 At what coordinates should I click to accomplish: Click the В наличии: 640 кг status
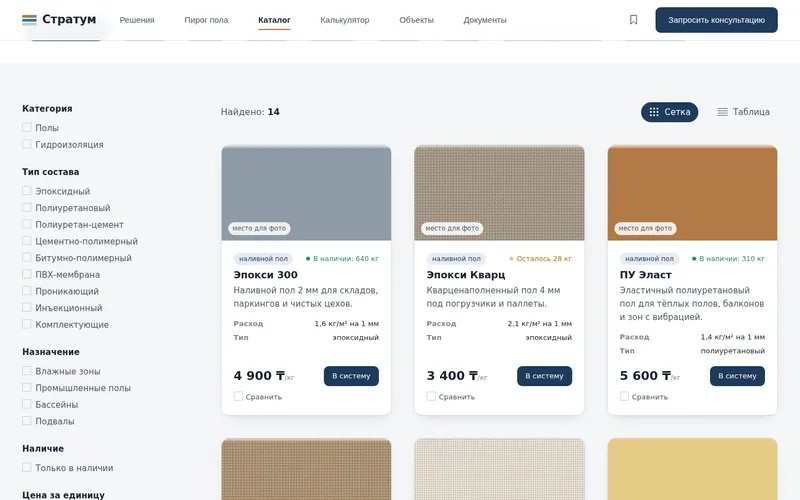pos(342,259)
